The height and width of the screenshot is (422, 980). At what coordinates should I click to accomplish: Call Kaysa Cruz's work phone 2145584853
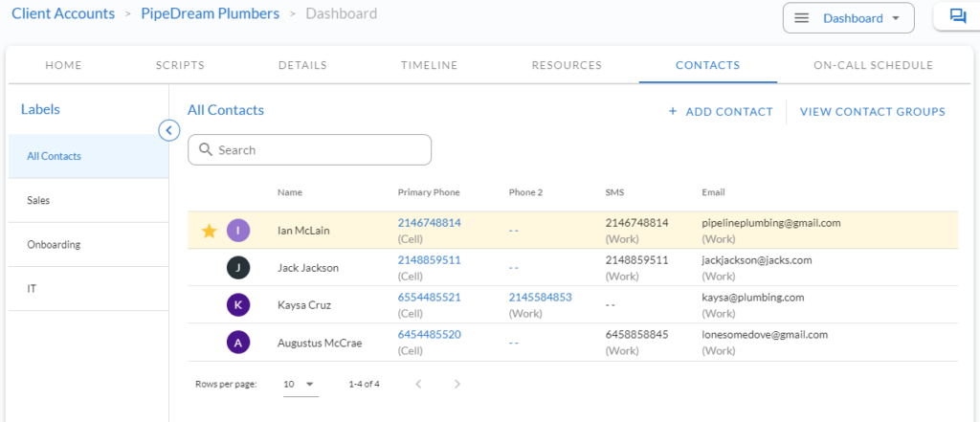click(x=540, y=298)
